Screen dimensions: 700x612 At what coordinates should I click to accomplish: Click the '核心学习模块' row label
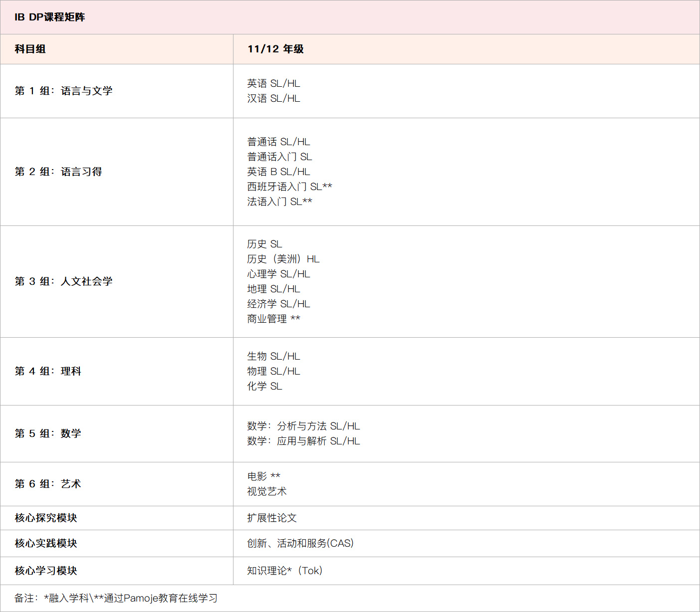(x=46, y=571)
